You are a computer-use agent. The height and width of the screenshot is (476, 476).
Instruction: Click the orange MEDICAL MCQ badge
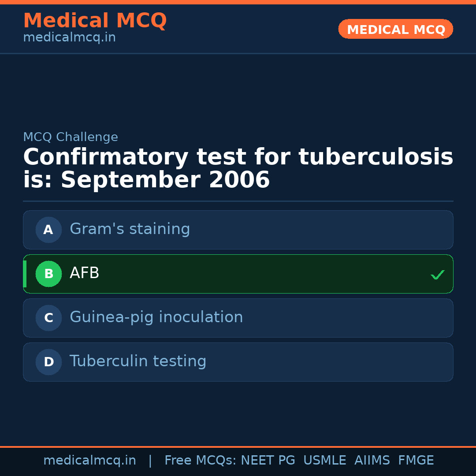[x=396, y=30]
